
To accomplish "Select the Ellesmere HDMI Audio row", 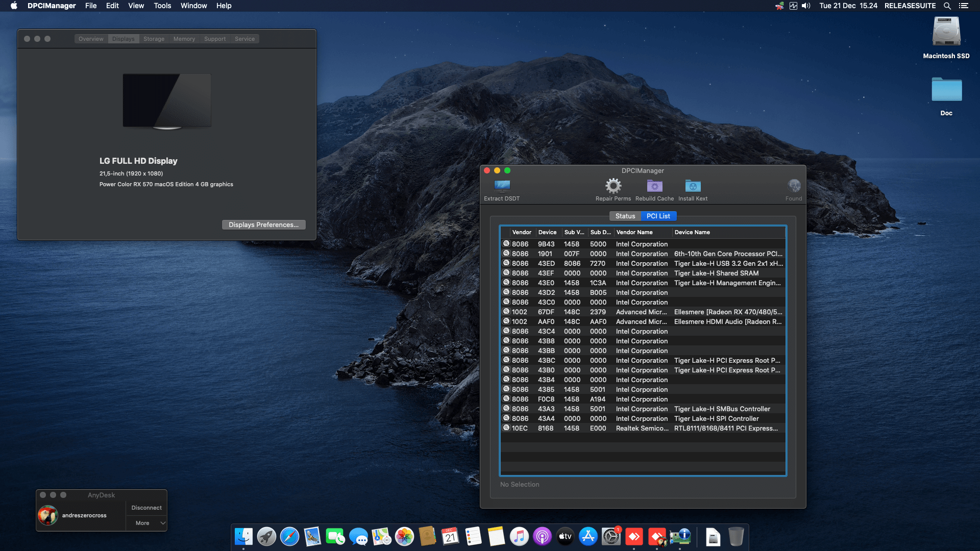I will click(643, 321).
